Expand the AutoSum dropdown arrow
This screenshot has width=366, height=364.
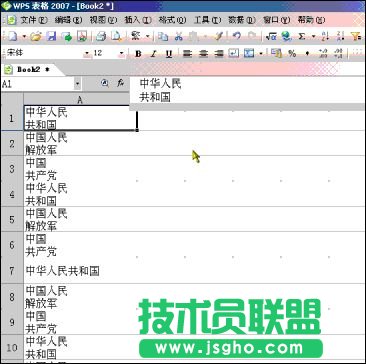[313, 36]
